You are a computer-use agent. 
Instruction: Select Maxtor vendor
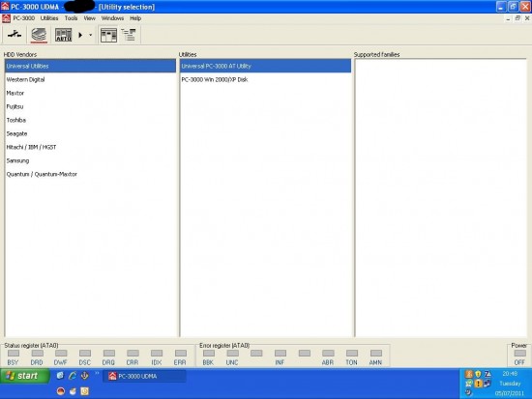pos(91,93)
